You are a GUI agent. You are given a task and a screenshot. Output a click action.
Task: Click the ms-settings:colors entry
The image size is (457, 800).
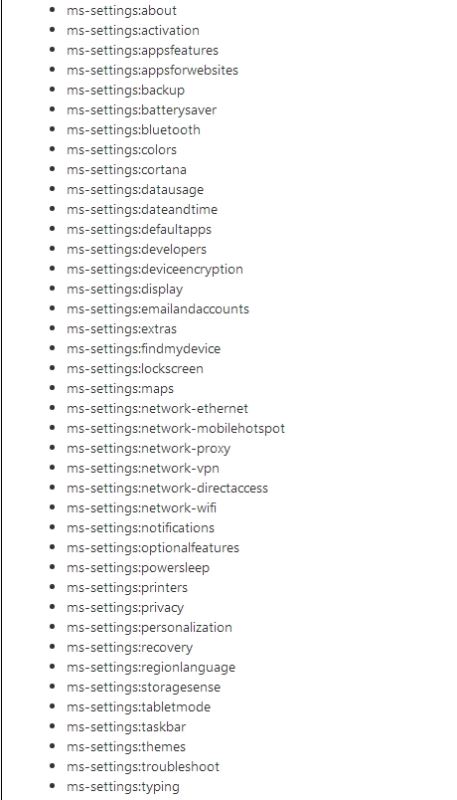pos(121,149)
